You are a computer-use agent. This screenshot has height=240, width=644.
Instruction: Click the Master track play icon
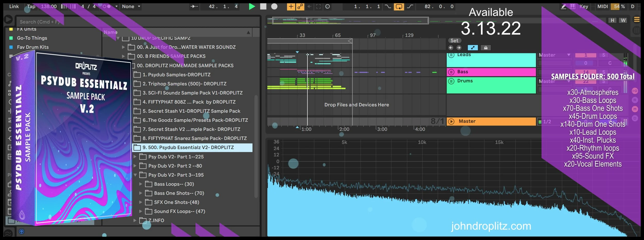click(451, 121)
